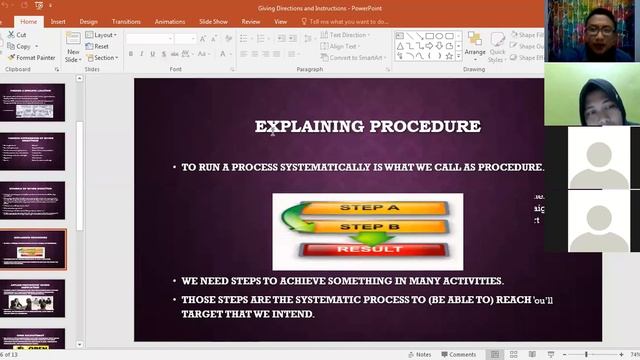640x360 pixels.
Task: Click the zoom in plus icon
Action: [x=621, y=355]
